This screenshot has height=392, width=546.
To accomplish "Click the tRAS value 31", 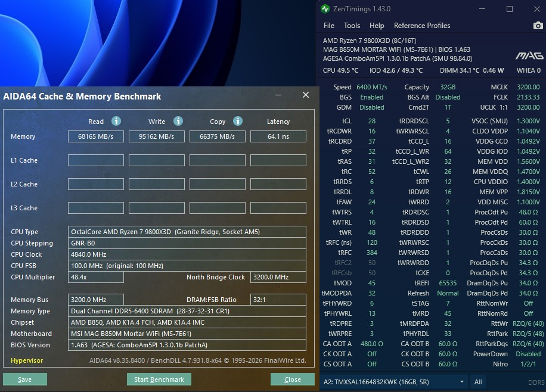I will [x=372, y=161].
